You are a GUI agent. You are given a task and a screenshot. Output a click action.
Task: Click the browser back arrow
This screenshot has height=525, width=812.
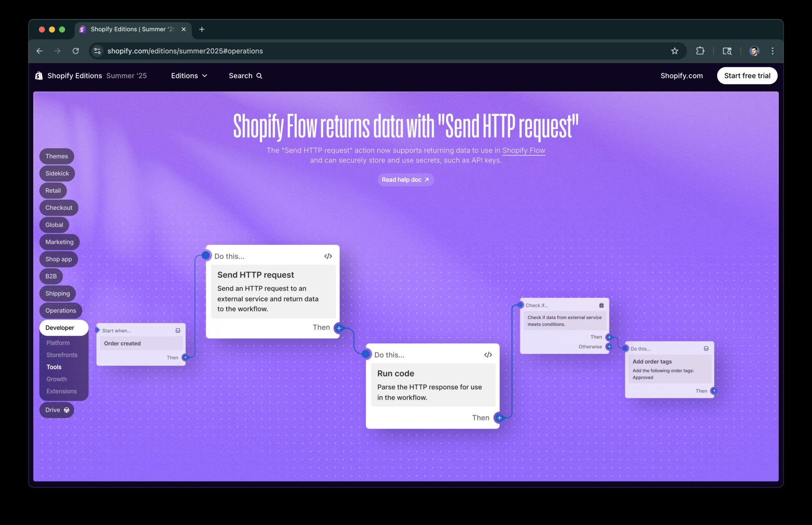[x=39, y=51]
